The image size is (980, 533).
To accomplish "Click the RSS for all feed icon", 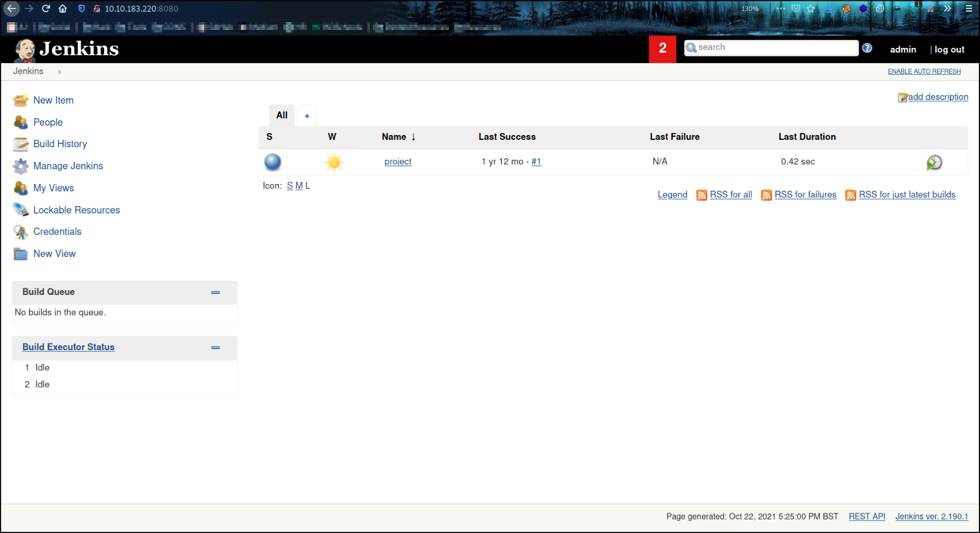I will click(x=702, y=195).
